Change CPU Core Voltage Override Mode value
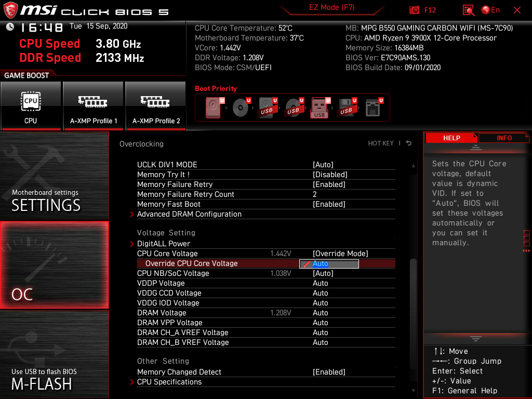The image size is (532, 399). 340,254
